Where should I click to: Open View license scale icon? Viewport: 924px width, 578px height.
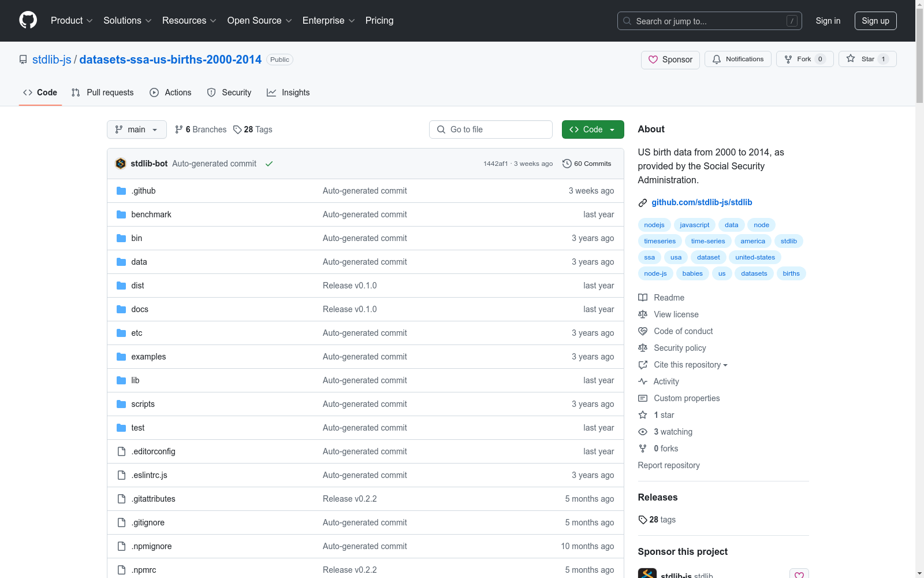[x=643, y=314]
